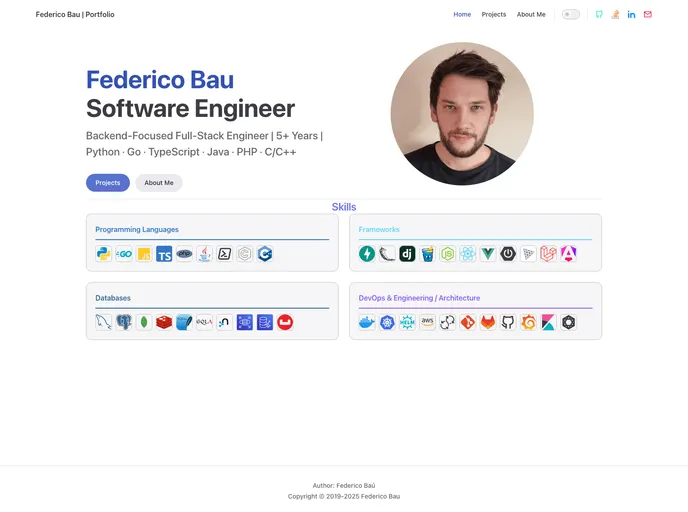Click the email envelope icon in header

[x=648, y=15]
